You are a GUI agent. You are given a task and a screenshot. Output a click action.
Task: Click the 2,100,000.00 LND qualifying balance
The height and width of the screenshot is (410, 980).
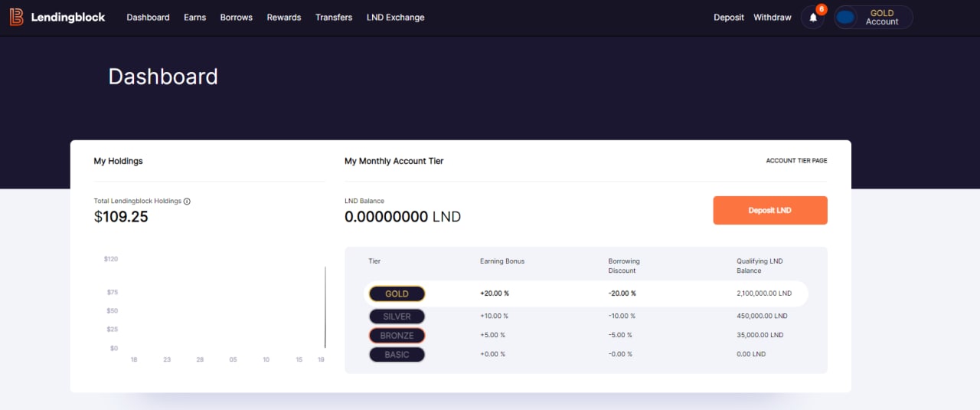(x=764, y=294)
